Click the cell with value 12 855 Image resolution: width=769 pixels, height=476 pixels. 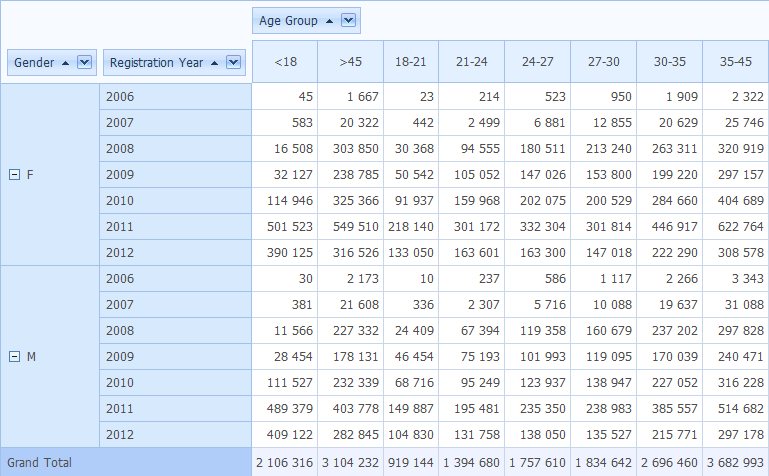point(603,123)
